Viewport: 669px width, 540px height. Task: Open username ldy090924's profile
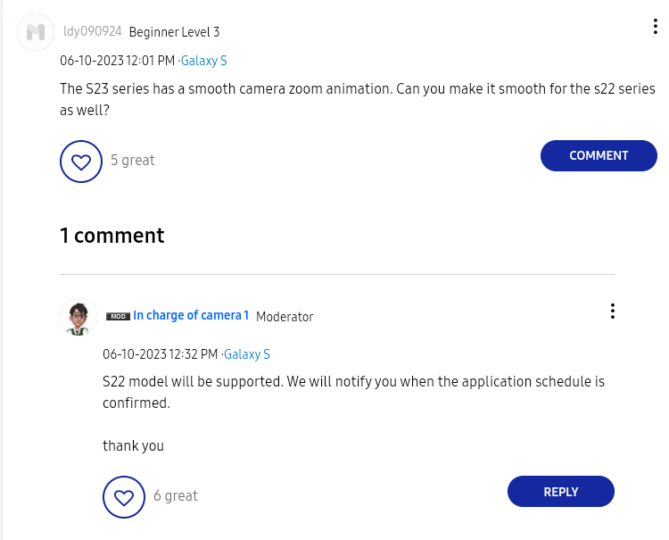(92, 32)
